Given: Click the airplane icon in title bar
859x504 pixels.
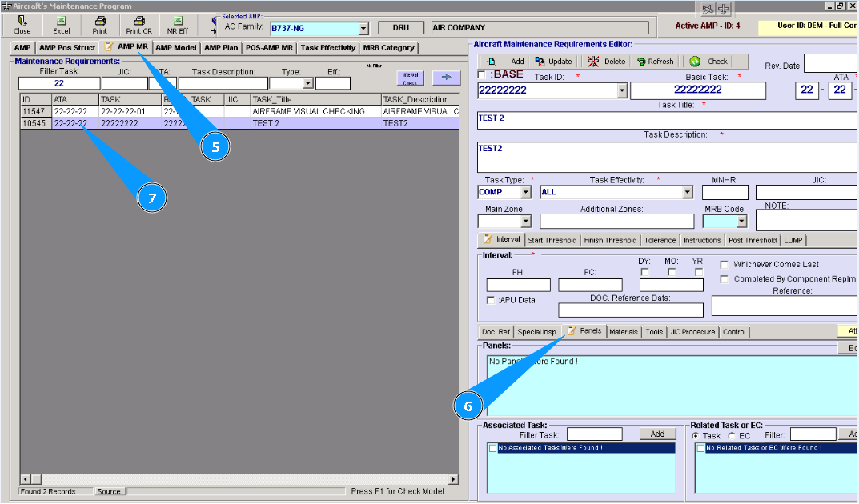Looking at the screenshot, I should [x=724, y=8].
